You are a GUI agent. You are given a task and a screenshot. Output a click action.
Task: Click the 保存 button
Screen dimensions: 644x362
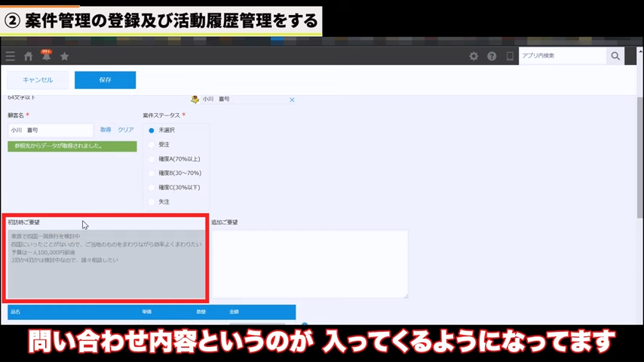pos(105,80)
